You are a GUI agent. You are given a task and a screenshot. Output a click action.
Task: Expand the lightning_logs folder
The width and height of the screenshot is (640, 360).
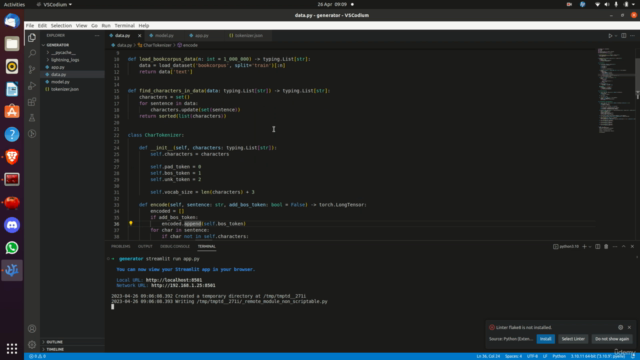(x=65, y=60)
